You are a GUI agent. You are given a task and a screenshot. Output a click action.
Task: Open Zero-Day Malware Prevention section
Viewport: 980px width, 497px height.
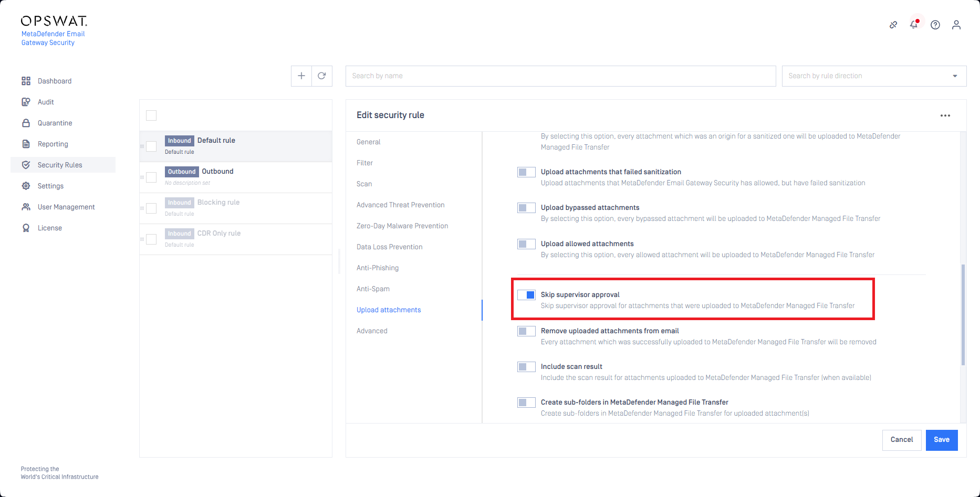[402, 226]
